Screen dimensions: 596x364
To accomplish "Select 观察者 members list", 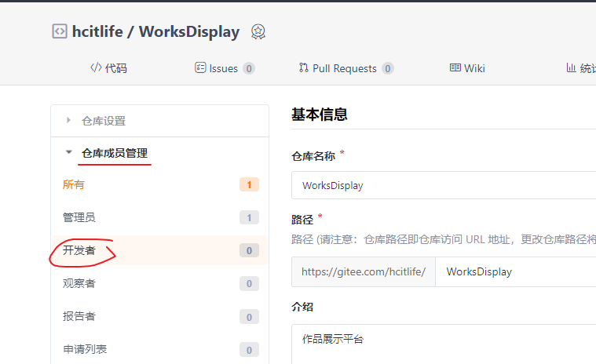I will (159, 283).
